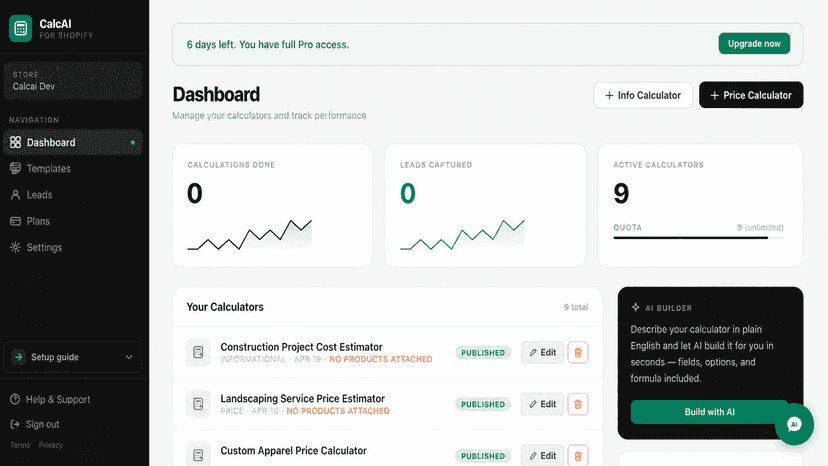Click the '9 (unlimited)' quota value

click(760, 228)
